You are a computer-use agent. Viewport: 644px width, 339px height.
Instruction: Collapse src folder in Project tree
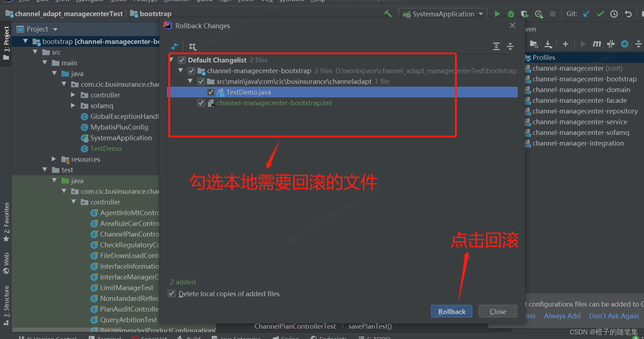click(35, 52)
